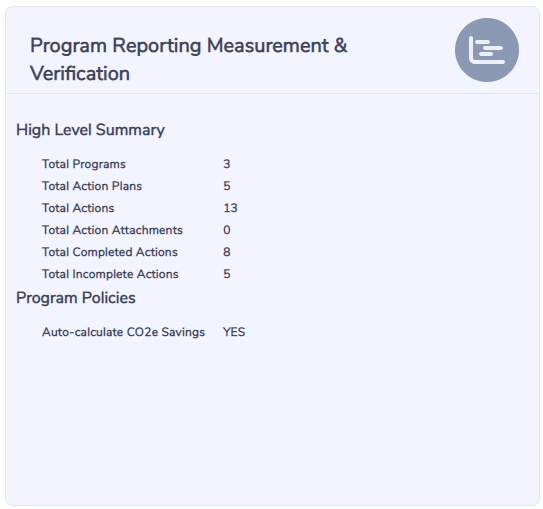Select the High Level Summary heading

[x=90, y=130]
